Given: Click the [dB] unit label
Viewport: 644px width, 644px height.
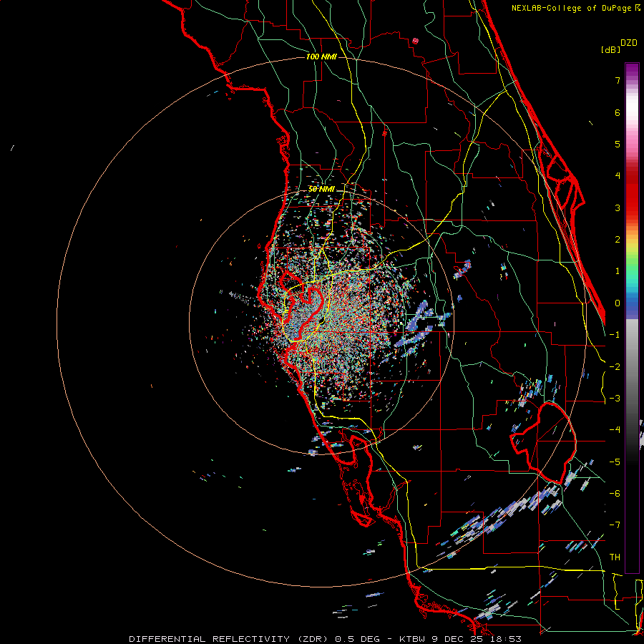Looking at the screenshot, I should tap(610, 49).
